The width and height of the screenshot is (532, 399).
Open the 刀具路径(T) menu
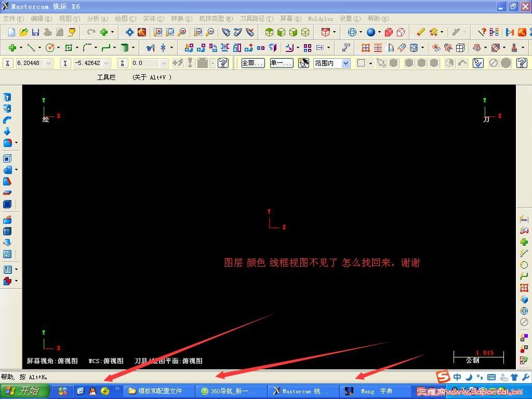[x=257, y=19]
